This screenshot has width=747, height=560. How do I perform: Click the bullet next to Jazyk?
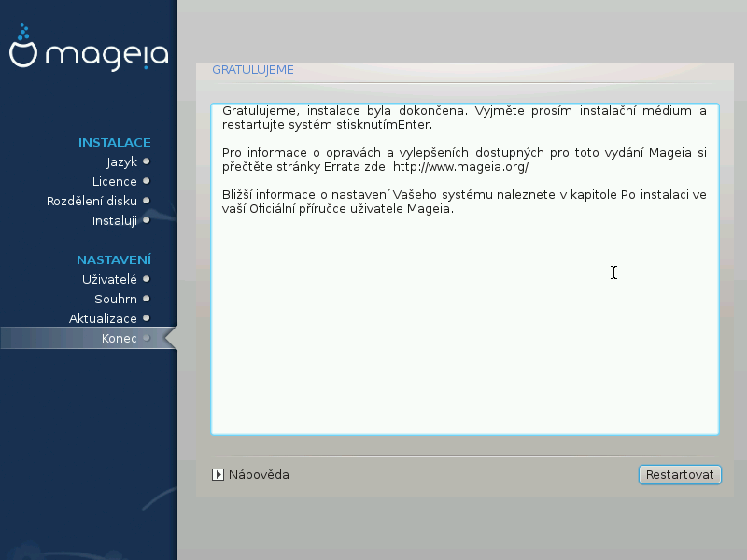pyautogui.click(x=147, y=161)
